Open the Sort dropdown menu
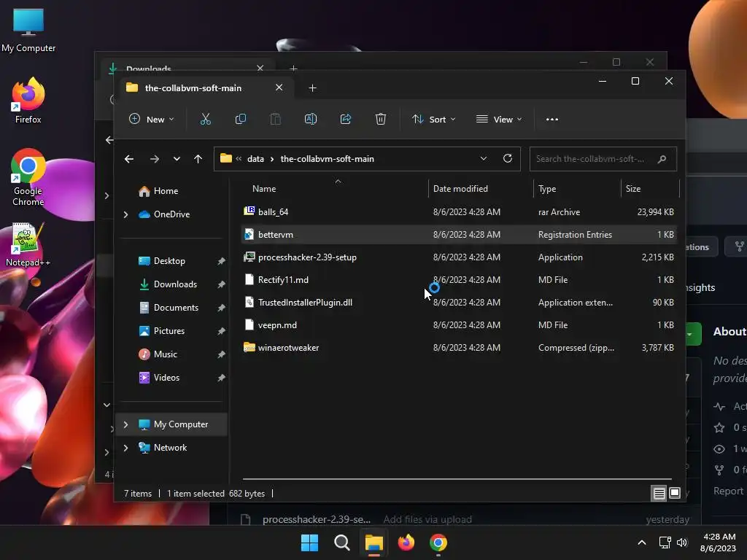Image resolution: width=747 pixels, height=560 pixels. pos(434,119)
